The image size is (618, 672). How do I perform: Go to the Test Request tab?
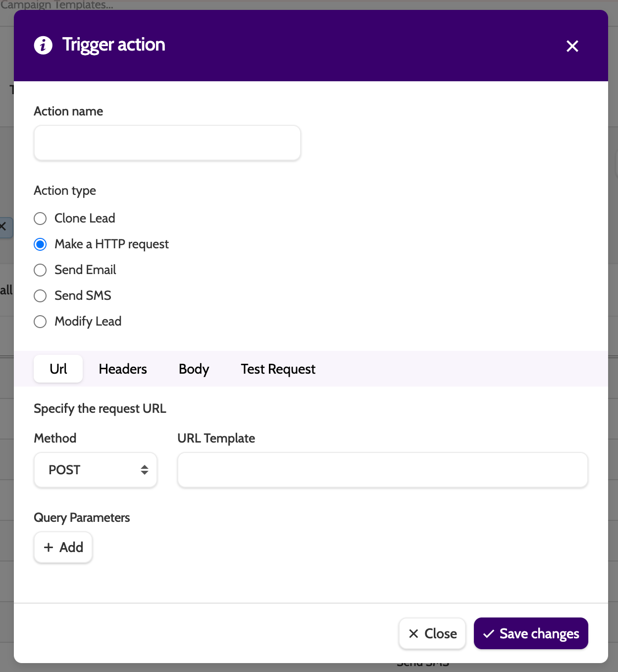tap(278, 369)
